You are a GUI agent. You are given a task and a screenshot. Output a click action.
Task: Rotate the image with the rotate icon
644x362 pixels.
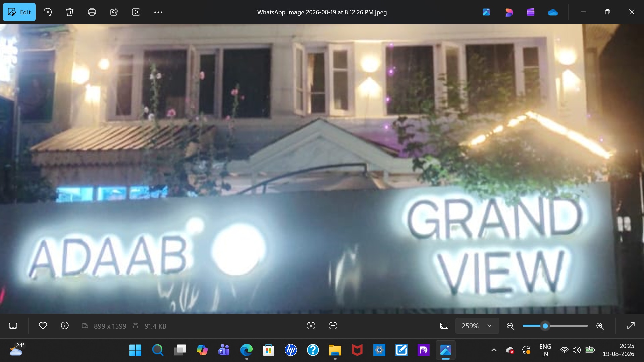click(x=48, y=12)
